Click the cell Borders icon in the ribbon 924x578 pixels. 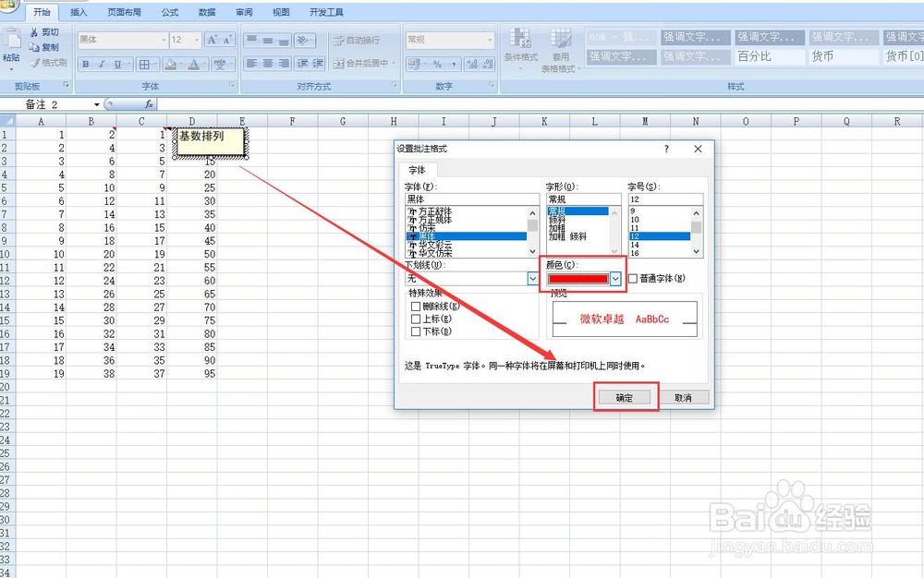pos(144,64)
